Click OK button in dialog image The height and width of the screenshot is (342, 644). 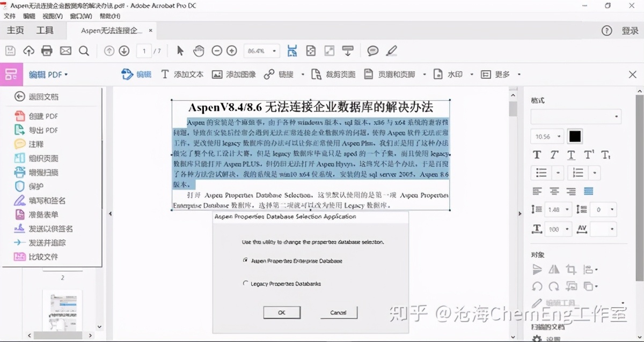pyautogui.click(x=282, y=312)
